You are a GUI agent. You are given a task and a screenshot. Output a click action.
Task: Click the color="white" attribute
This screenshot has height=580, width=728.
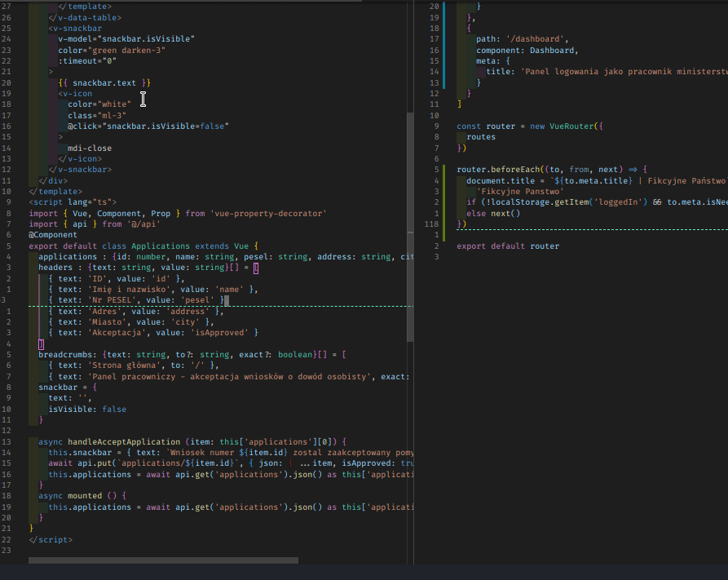99,104
